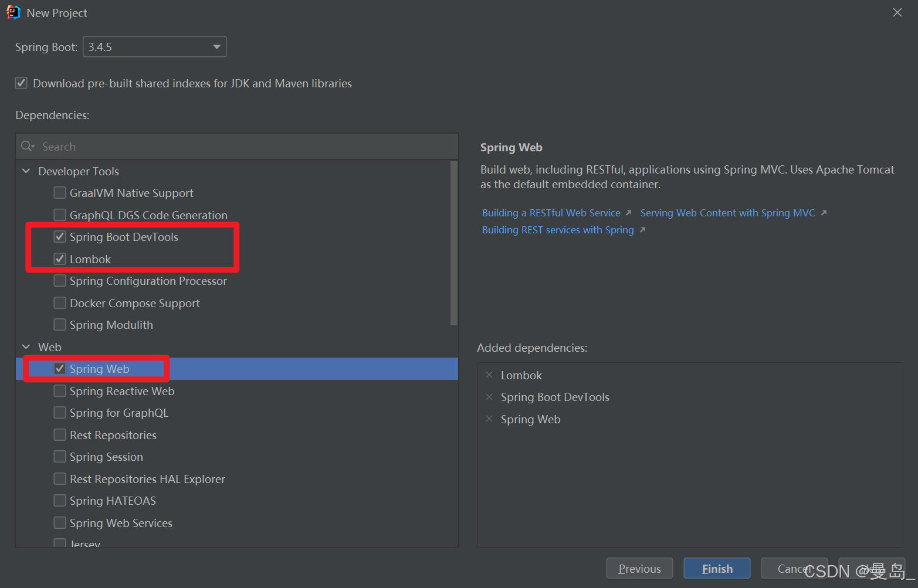Remove Spring Boot DevTools from added dependencies
The image size is (918, 588).
tap(489, 397)
